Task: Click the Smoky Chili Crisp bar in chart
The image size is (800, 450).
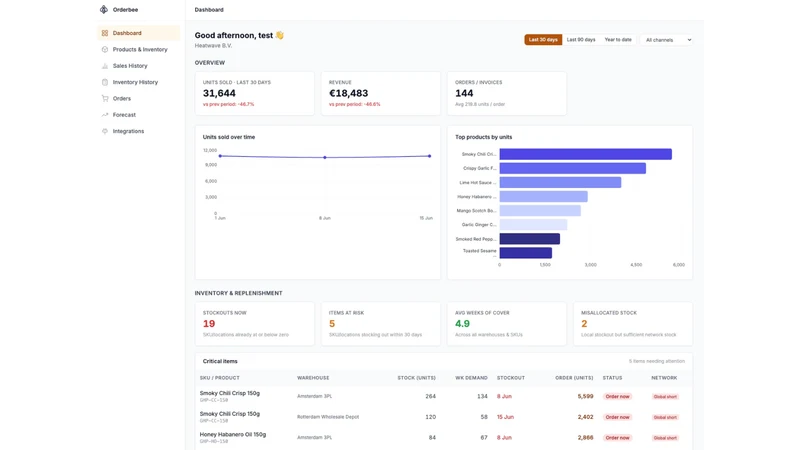Action: point(585,154)
